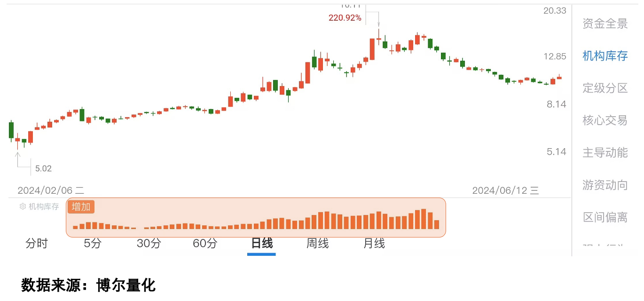Select 机构库存 in the right sidebar
Screen dimensions: 644x301
(x=605, y=56)
